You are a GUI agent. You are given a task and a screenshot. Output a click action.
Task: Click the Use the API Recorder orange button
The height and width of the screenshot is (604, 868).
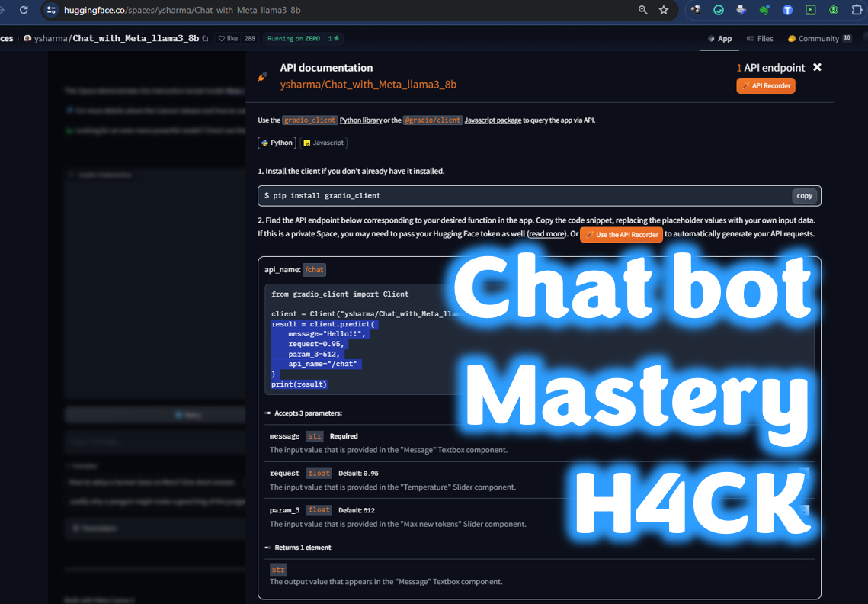click(x=621, y=234)
